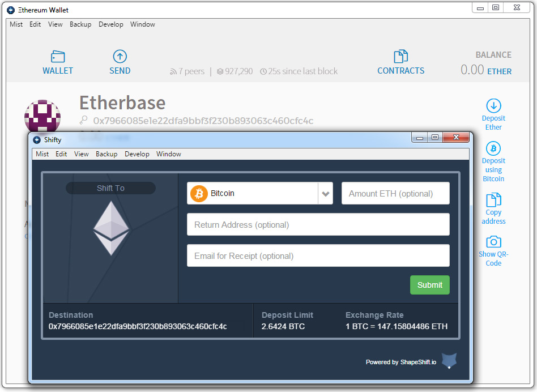Click the ShapeShift fox logo

[448, 361]
